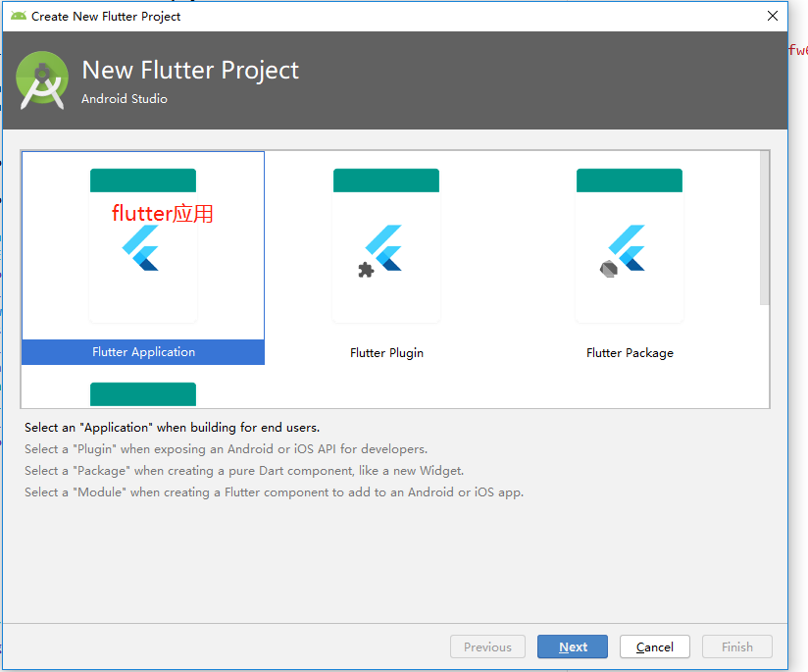
Task: Click the puzzle piece icon on the Plugin card
Action: (366, 270)
